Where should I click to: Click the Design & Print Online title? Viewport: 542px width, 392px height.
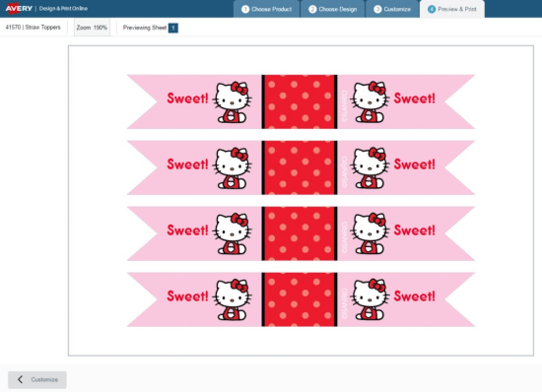[x=63, y=8]
